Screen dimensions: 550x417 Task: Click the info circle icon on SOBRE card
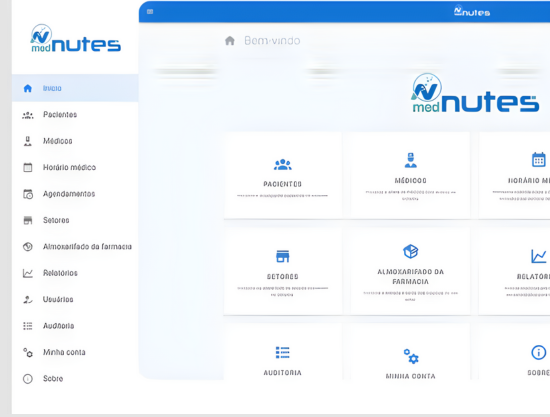click(539, 352)
